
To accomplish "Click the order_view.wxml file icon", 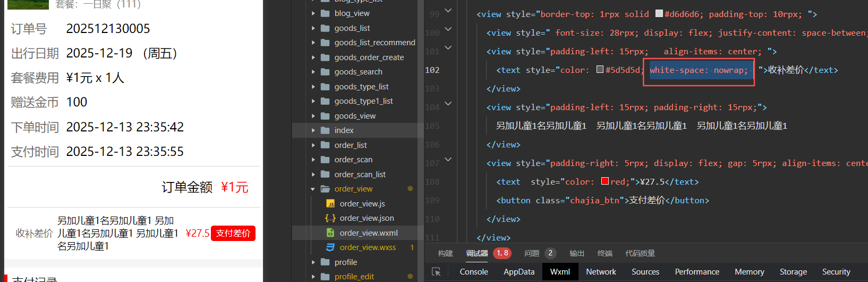I will [x=330, y=233].
